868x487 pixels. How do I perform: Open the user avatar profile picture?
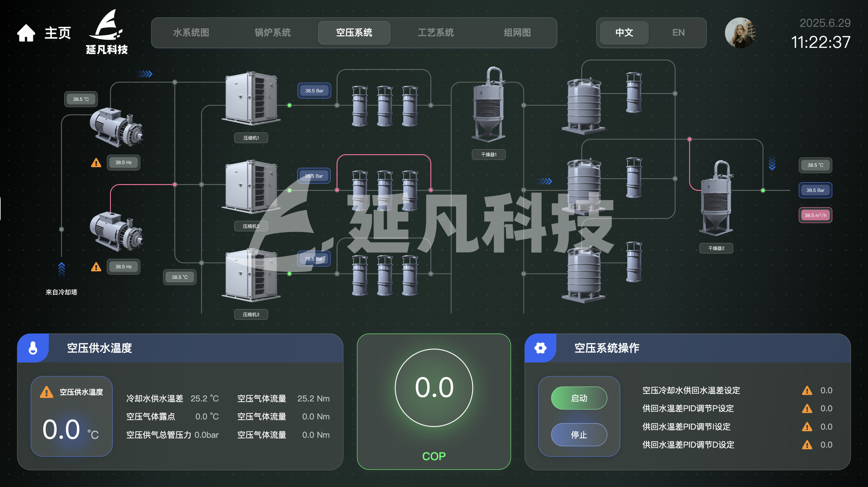click(740, 33)
